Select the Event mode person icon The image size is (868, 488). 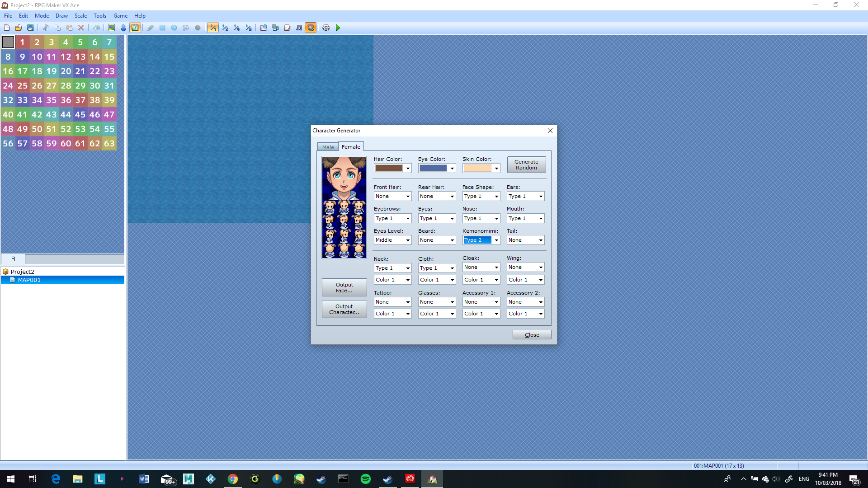[123, 28]
